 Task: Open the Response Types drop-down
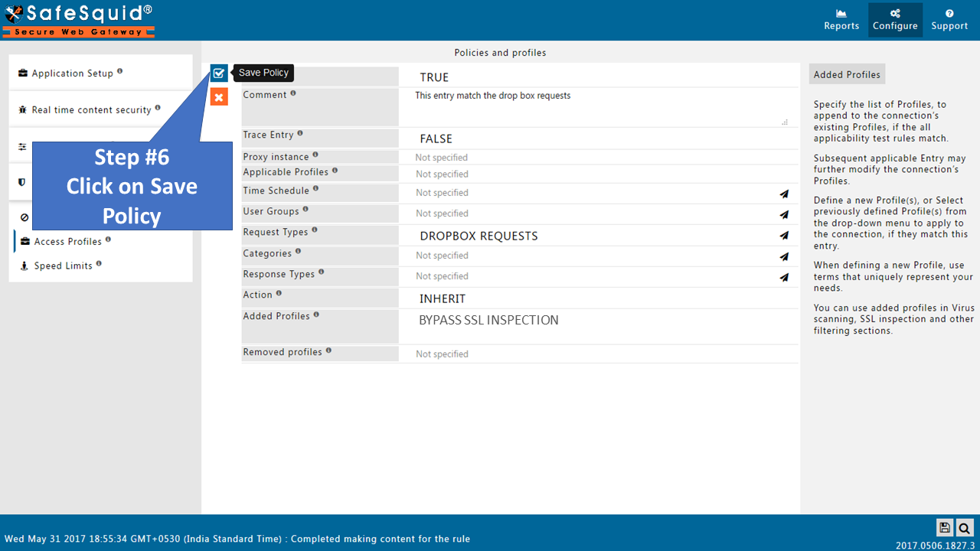tap(784, 277)
